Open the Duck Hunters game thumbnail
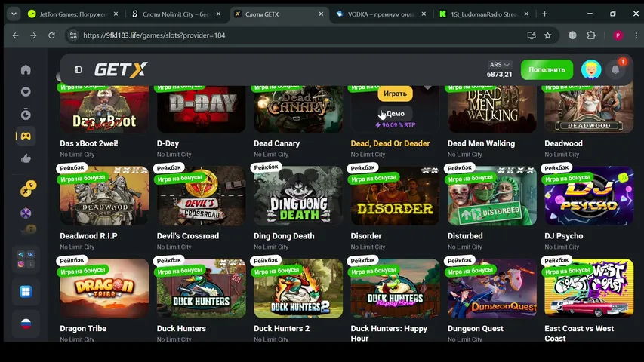644x362 pixels. click(202, 288)
